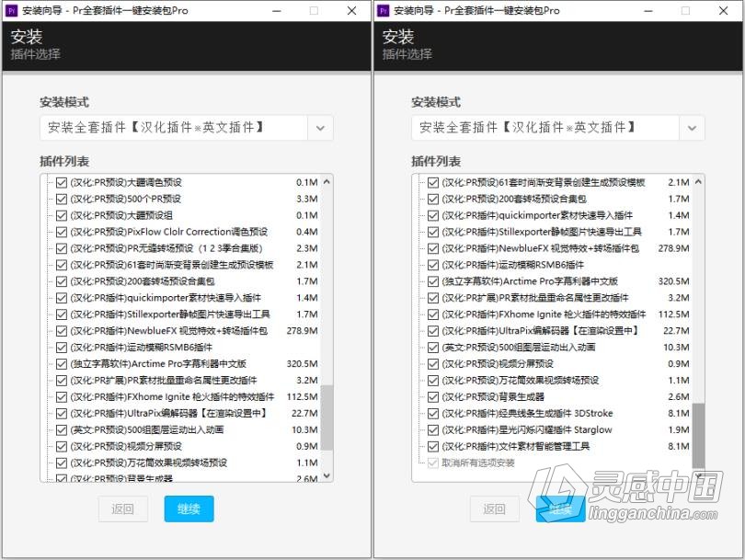Toggle the 500个PR预设 checkbox in the left window

62,199
